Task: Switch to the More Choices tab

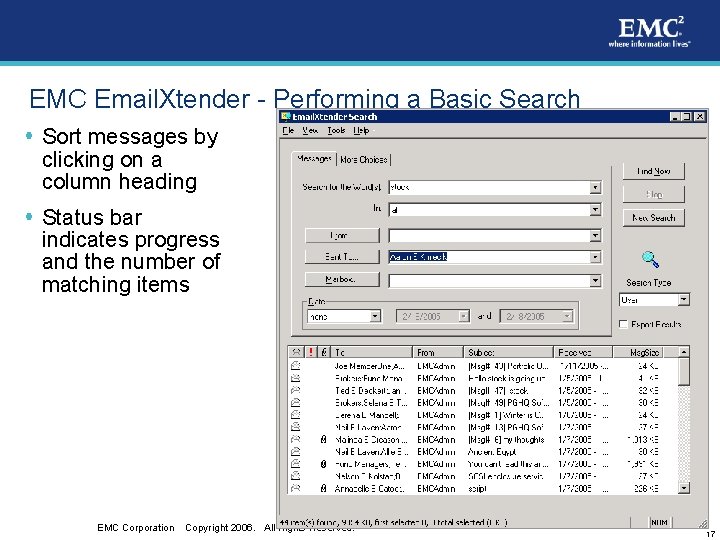Action: pos(364,160)
